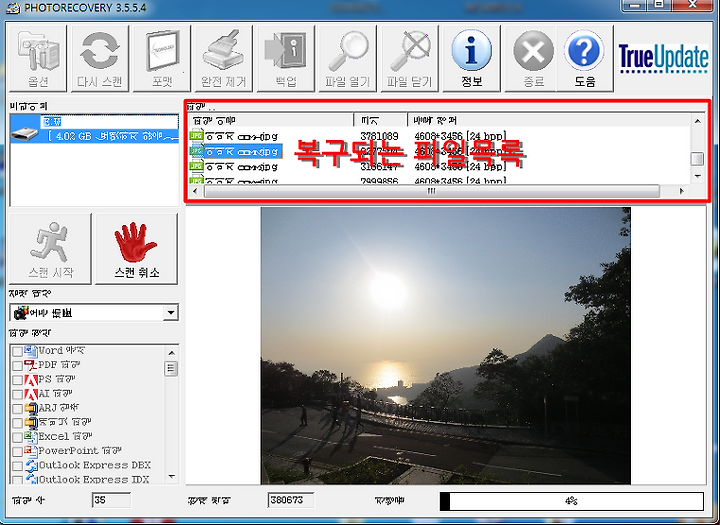Screen dimensions: 720x525
Task: Click the file count field showing 35
Action: click(111, 500)
